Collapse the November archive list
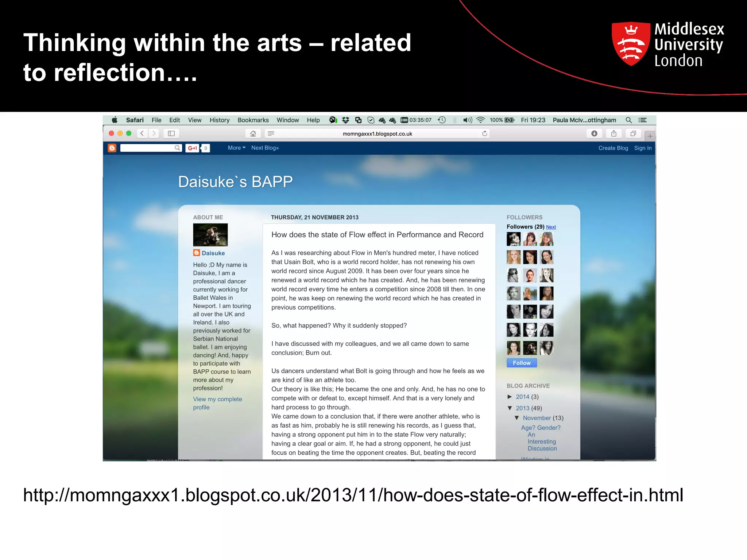This screenshot has width=747, height=560. pos(517,418)
